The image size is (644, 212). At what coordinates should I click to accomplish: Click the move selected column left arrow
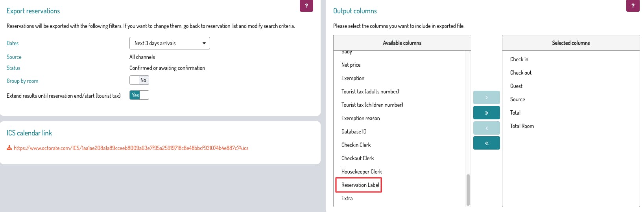pos(486,128)
